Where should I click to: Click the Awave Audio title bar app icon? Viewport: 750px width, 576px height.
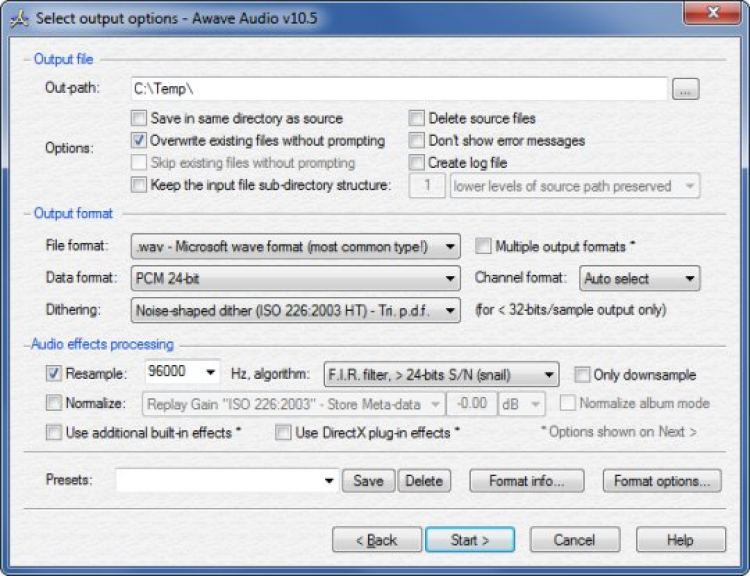tap(20, 19)
